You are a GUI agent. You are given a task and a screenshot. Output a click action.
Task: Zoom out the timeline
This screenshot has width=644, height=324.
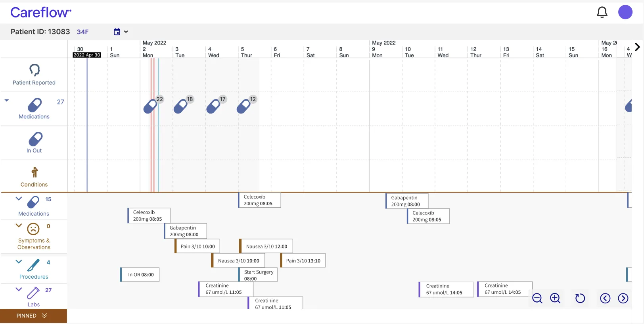[x=537, y=298]
